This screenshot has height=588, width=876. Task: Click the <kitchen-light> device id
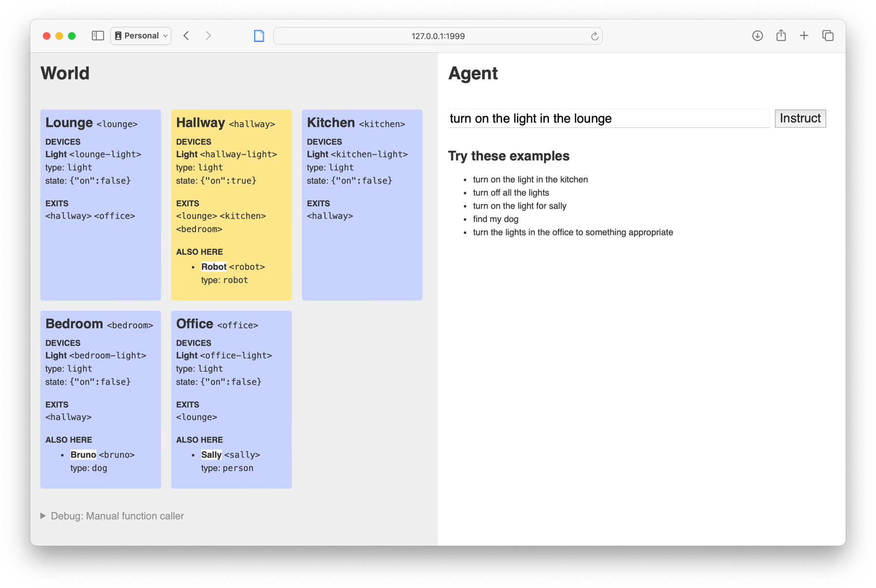[x=369, y=154]
